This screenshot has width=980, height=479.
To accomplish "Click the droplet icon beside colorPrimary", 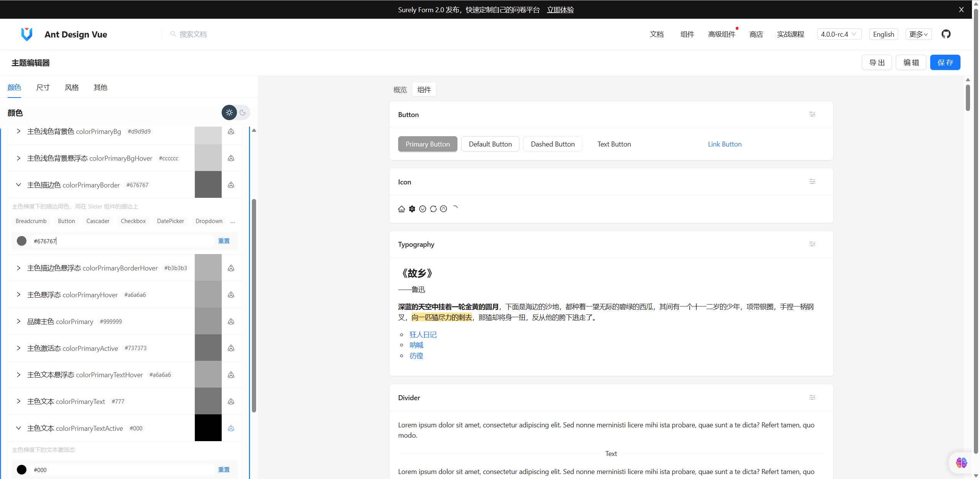I will click(x=231, y=321).
